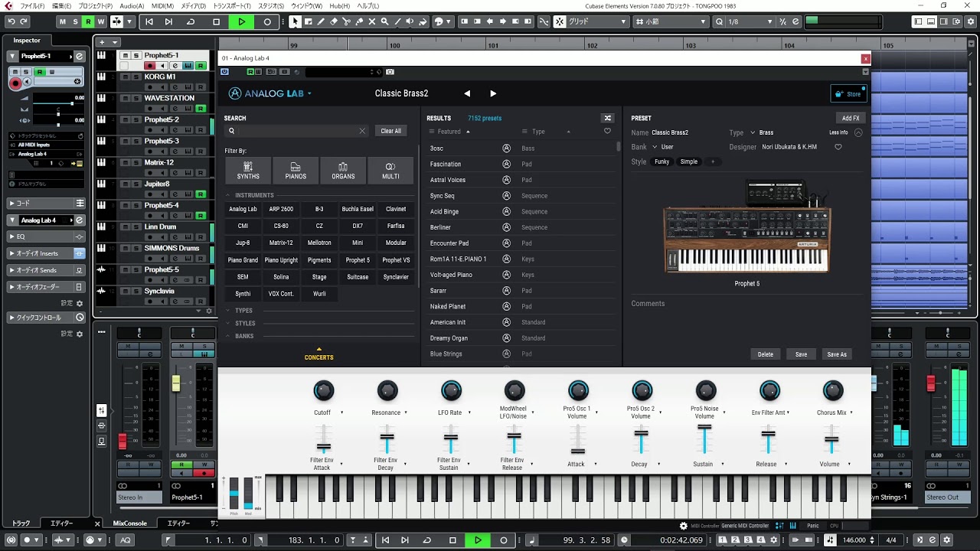Viewport: 980px width, 551px height.
Task: Select the Prophet 5 instrument filter
Action: click(x=358, y=260)
